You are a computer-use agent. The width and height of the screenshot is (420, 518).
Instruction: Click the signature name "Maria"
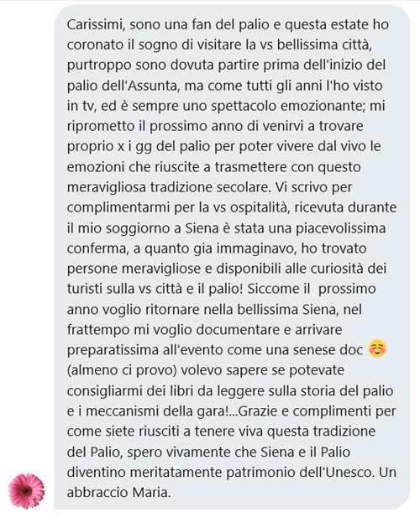tap(152, 493)
